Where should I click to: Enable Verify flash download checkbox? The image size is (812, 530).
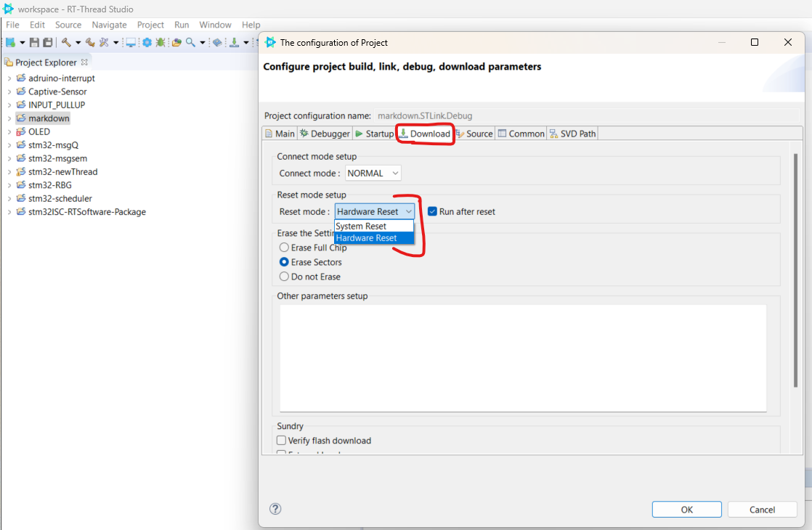click(282, 441)
